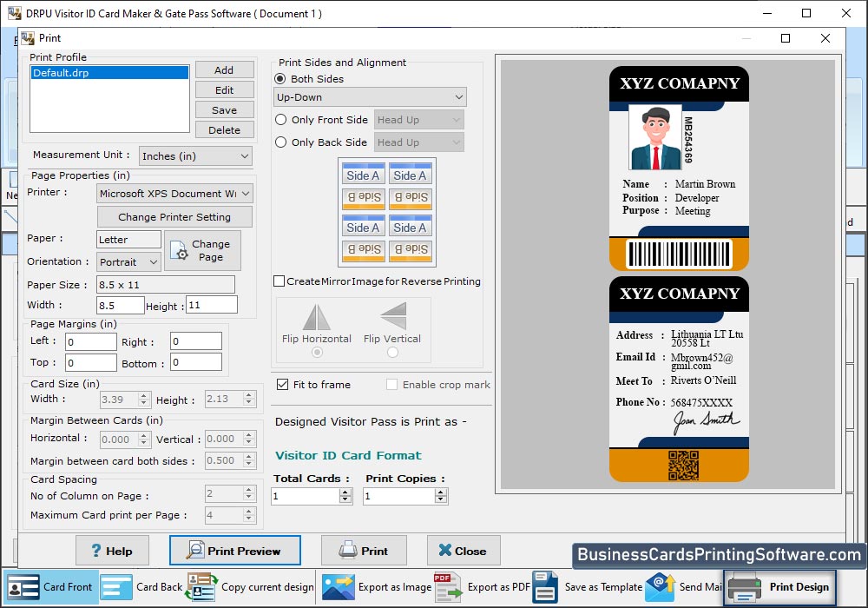Click the Copy current design icon
This screenshot has height=608, width=868.
tap(201, 587)
